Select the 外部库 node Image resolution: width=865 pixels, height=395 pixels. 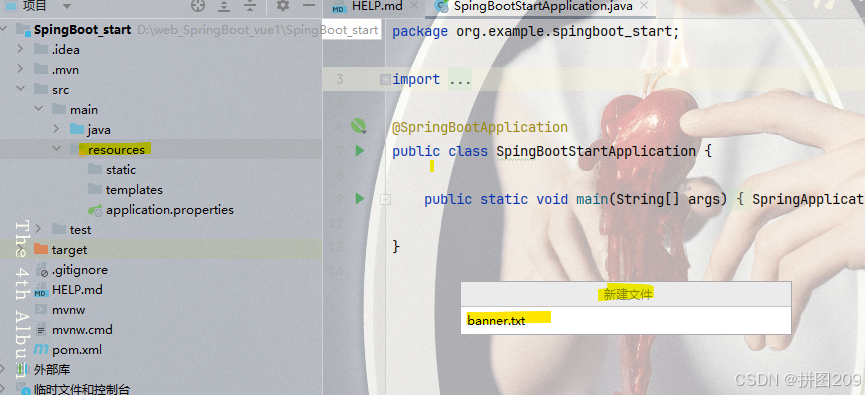tap(52, 370)
